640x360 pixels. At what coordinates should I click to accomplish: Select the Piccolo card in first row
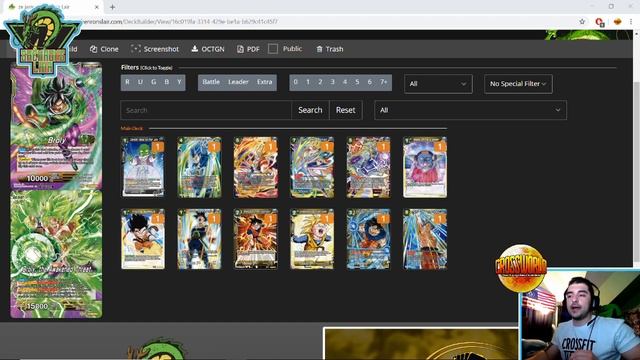click(143, 167)
